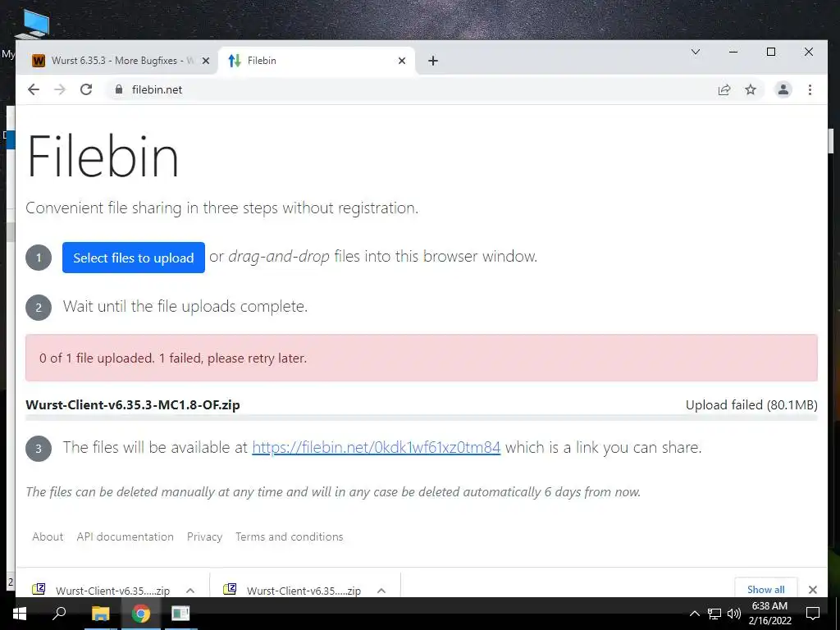Open Chrome's three-dot menu
The width and height of the screenshot is (840, 630).
(x=810, y=89)
